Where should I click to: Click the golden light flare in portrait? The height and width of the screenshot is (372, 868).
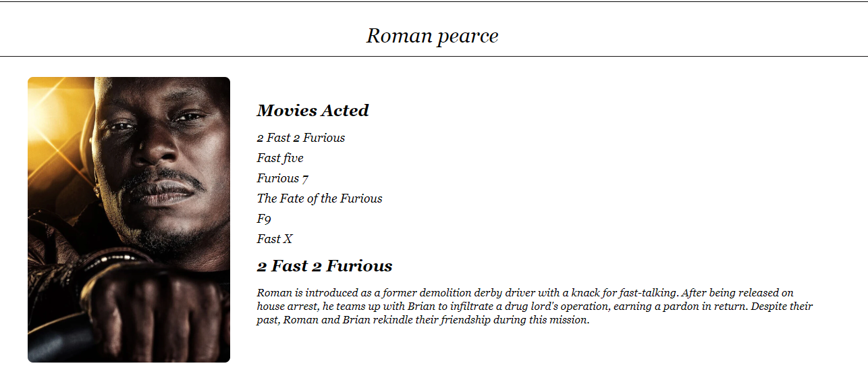[x=54, y=101]
